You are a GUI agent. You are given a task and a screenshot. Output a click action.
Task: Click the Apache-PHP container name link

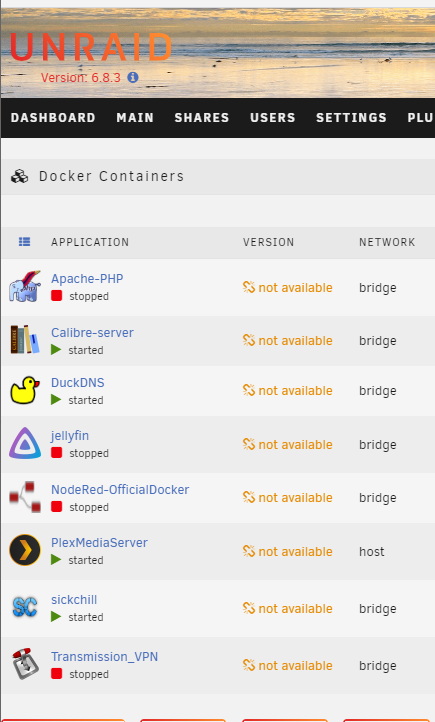tap(87, 279)
